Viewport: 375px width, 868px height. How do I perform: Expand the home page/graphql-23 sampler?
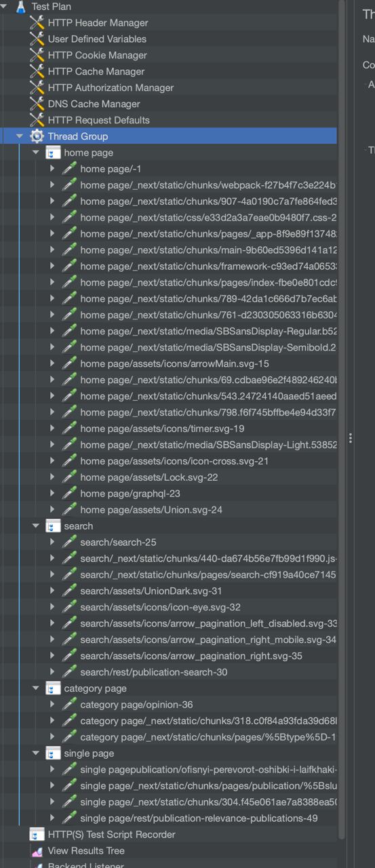[52, 494]
